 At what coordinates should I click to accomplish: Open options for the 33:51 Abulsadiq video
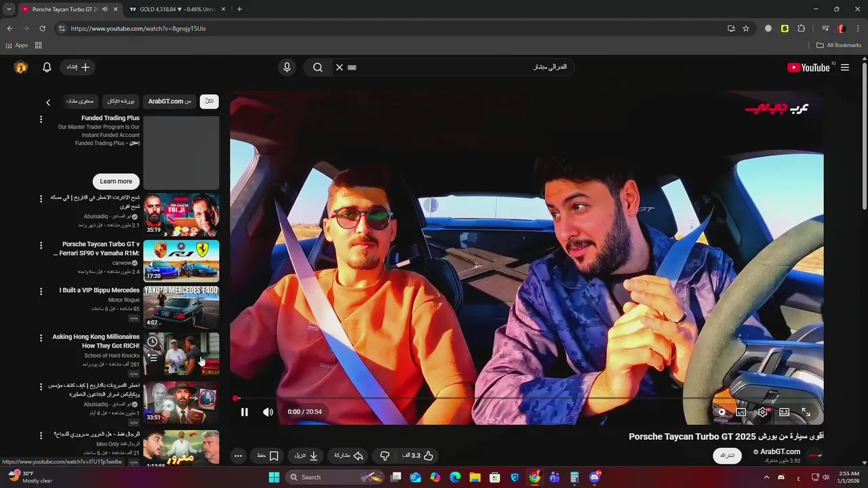pyautogui.click(x=41, y=387)
